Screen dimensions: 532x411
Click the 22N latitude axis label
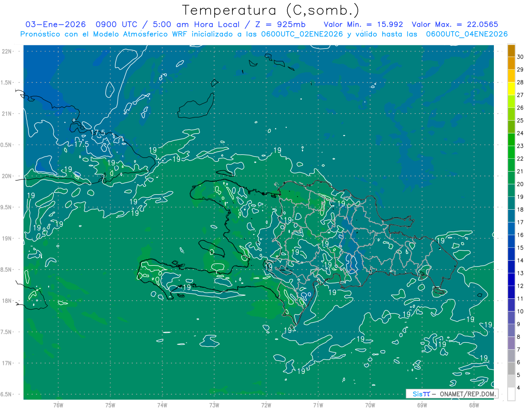[7, 51]
